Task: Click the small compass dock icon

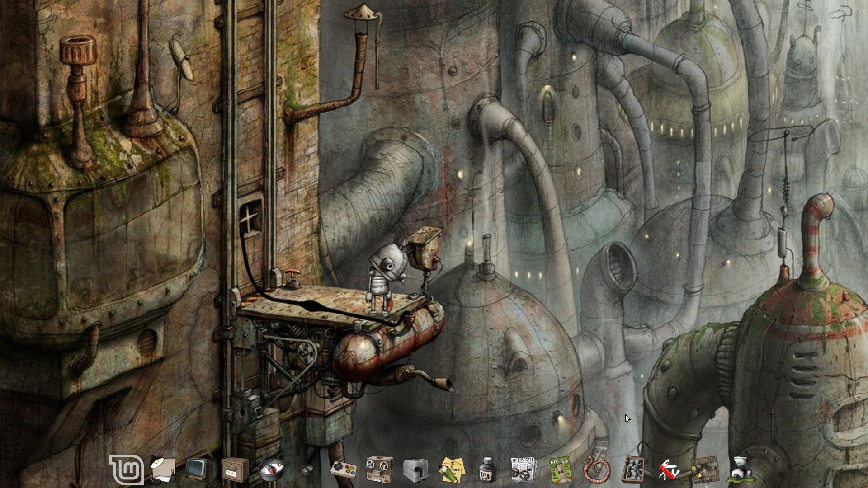Action: pos(307,471)
